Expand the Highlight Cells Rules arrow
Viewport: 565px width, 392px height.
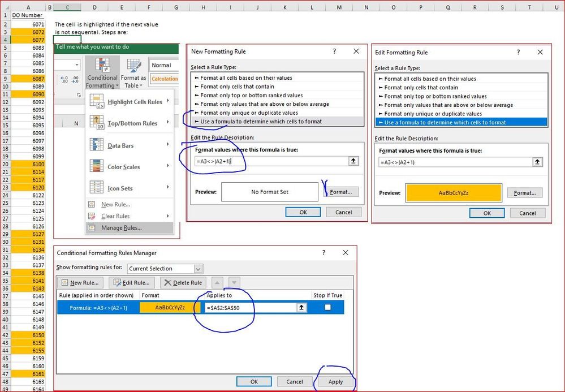pos(168,101)
